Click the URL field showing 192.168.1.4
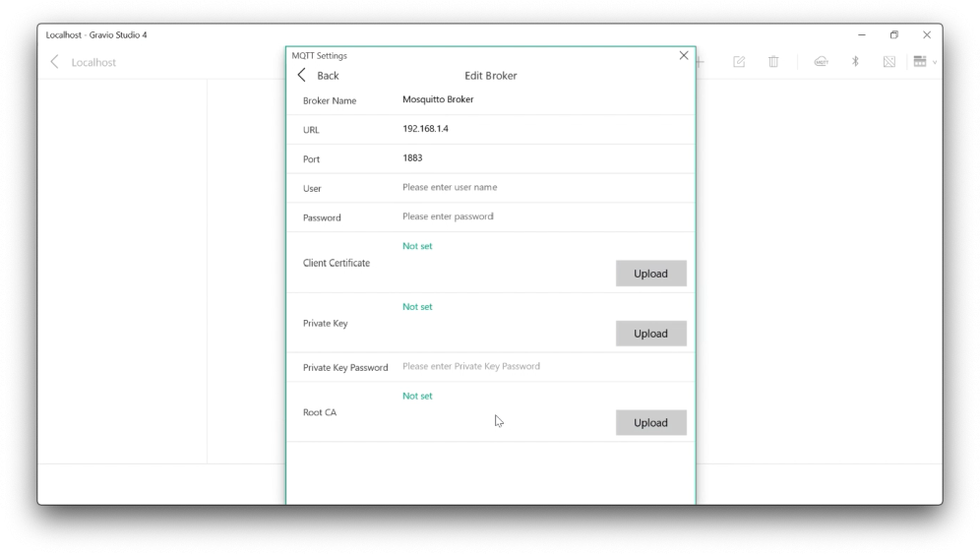This screenshot has width=980, height=554. [x=544, y=129]
